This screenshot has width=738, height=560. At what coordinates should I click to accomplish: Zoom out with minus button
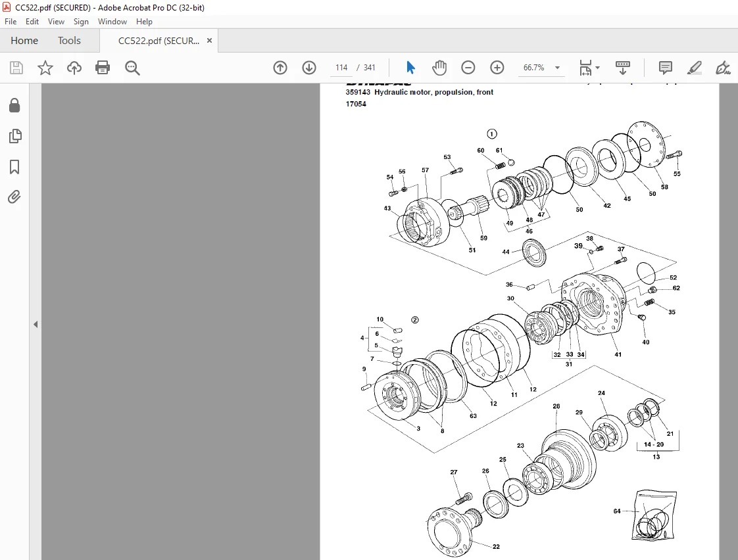point(468,68)
